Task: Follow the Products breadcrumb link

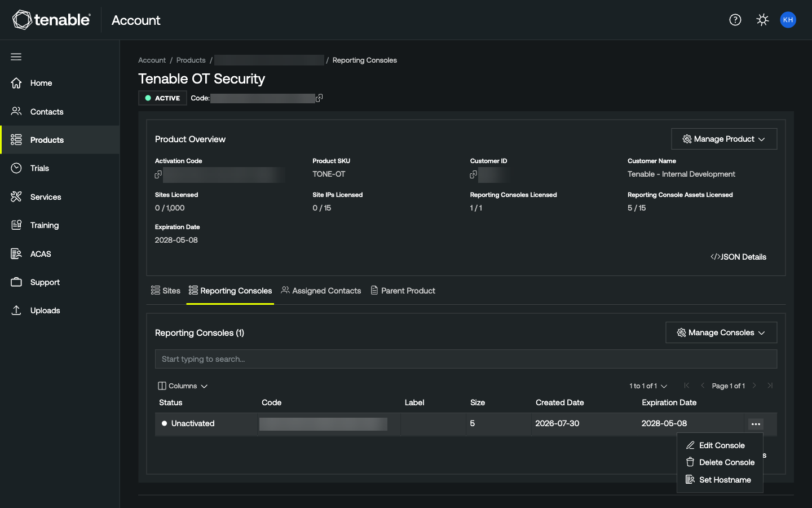Action: click(191, 60)
